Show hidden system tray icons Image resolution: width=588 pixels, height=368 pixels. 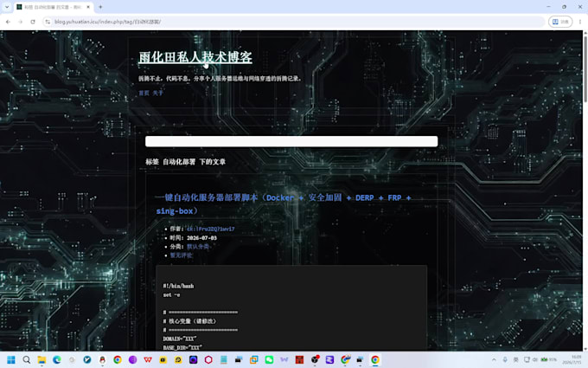[x=494, y=359]
